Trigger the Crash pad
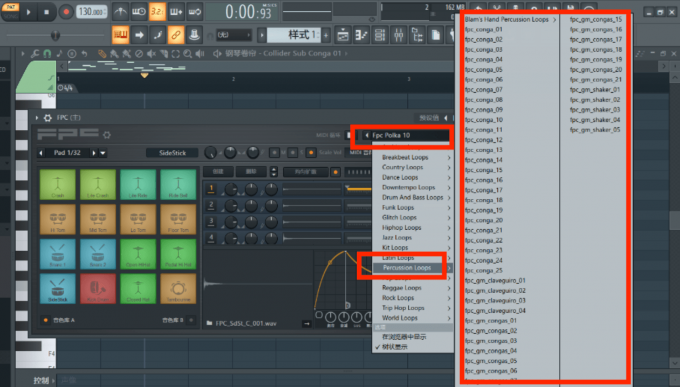The image size is (680, 387). [58, 184]
